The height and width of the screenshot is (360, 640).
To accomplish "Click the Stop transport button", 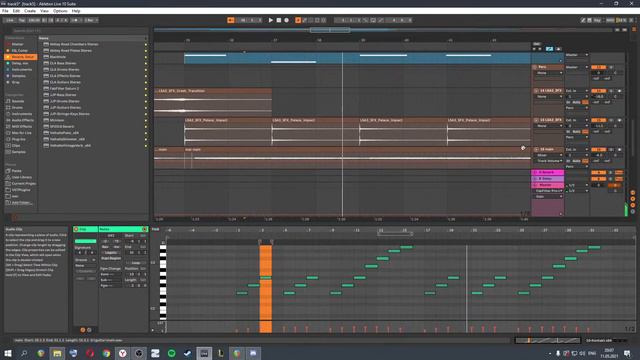I will click(279, 20).
